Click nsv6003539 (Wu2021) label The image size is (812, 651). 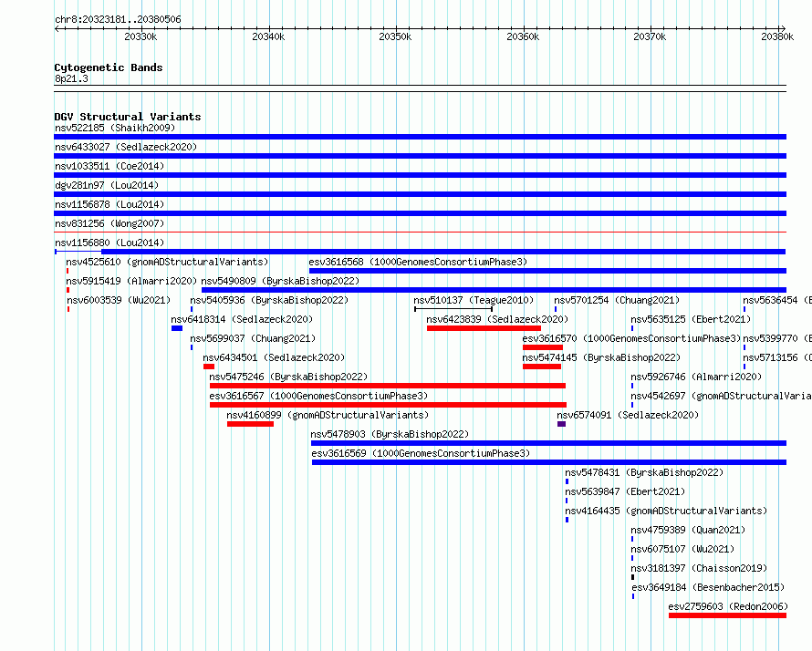click(x=119, y=300)
